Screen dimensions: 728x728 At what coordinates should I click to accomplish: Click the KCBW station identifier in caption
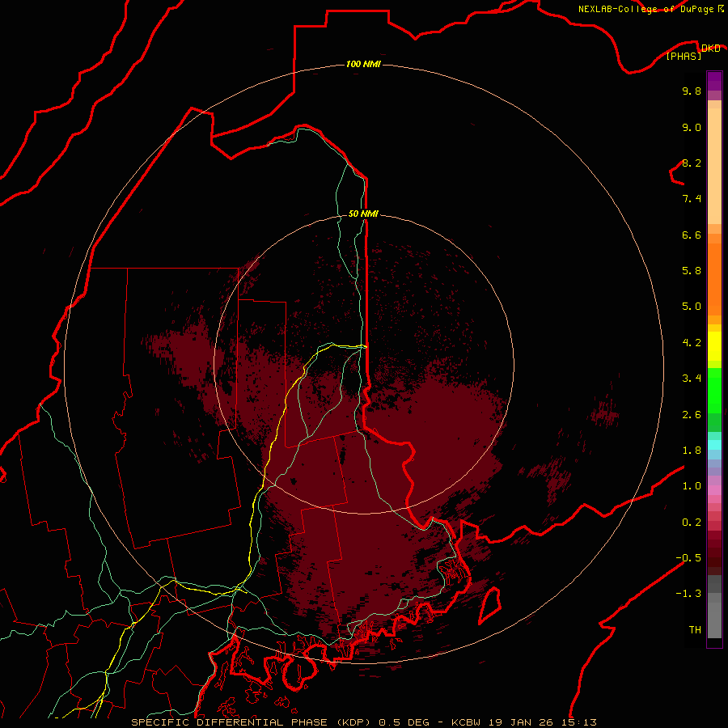tap(466, 722)
